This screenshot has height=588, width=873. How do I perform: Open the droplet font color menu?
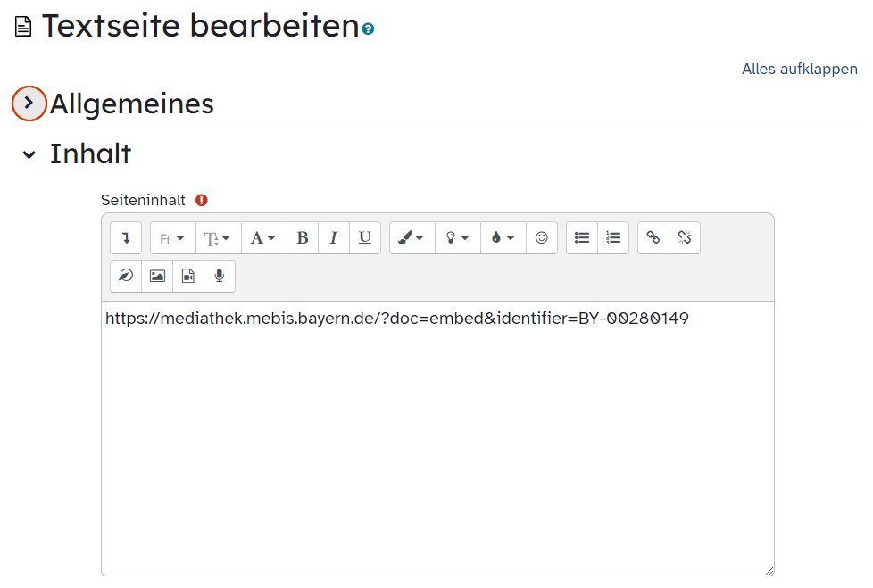coord(503,238)
